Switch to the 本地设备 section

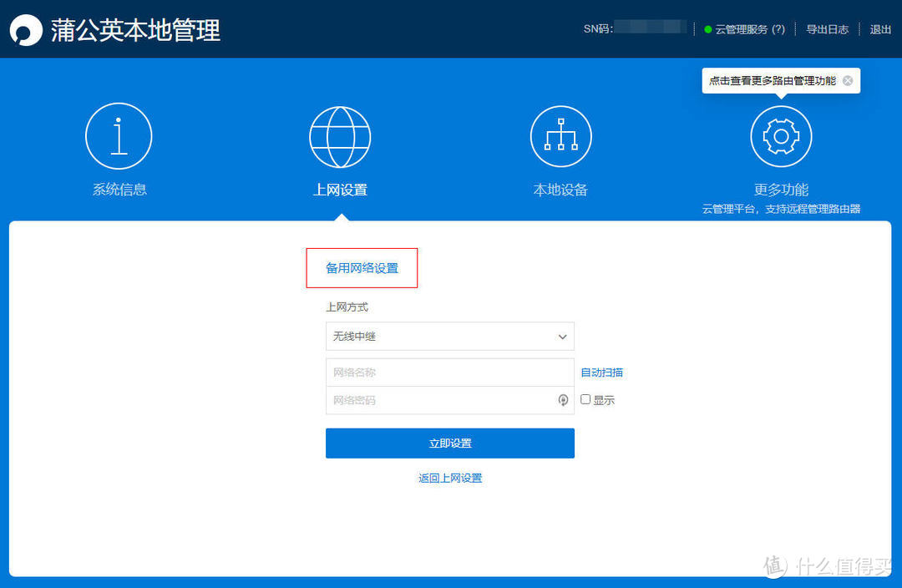coord(560,189)
